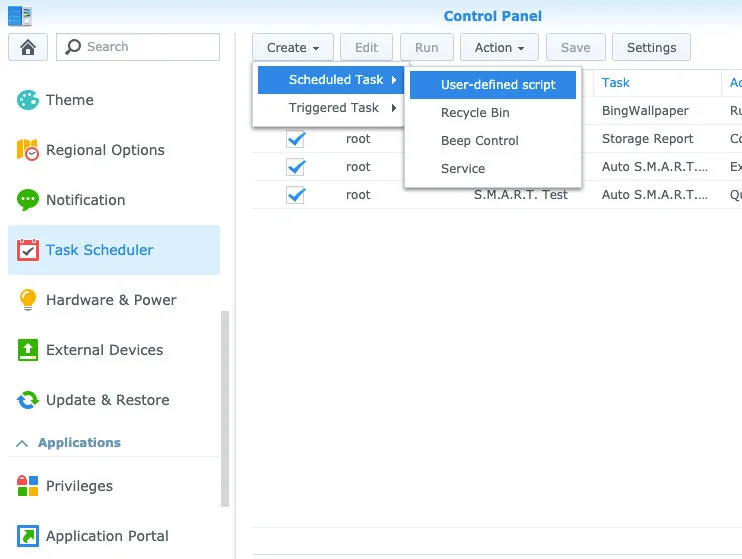The height and width of the screenshot is (559, 742).
Task: Click the Search input field
Action: (148, 47)
